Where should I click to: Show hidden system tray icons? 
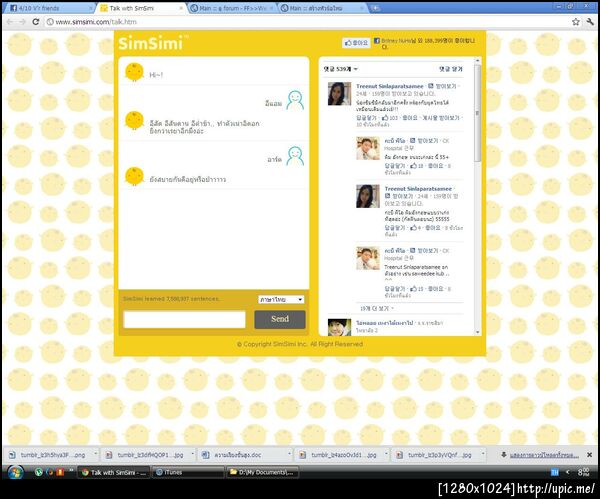pyautogui.click(x=567, y=472)
